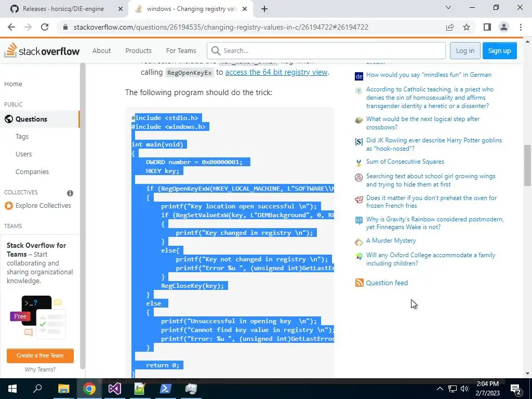Click the site lock icon in address bar
The image size is (532, 399).
tap(65, 27)
